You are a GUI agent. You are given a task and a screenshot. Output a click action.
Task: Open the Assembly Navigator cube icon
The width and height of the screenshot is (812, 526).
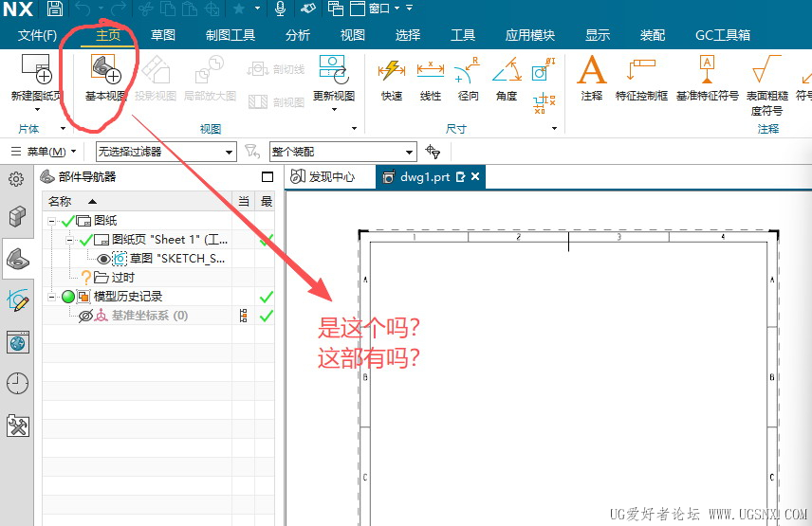pyautogui.click(x=17, y=216)
